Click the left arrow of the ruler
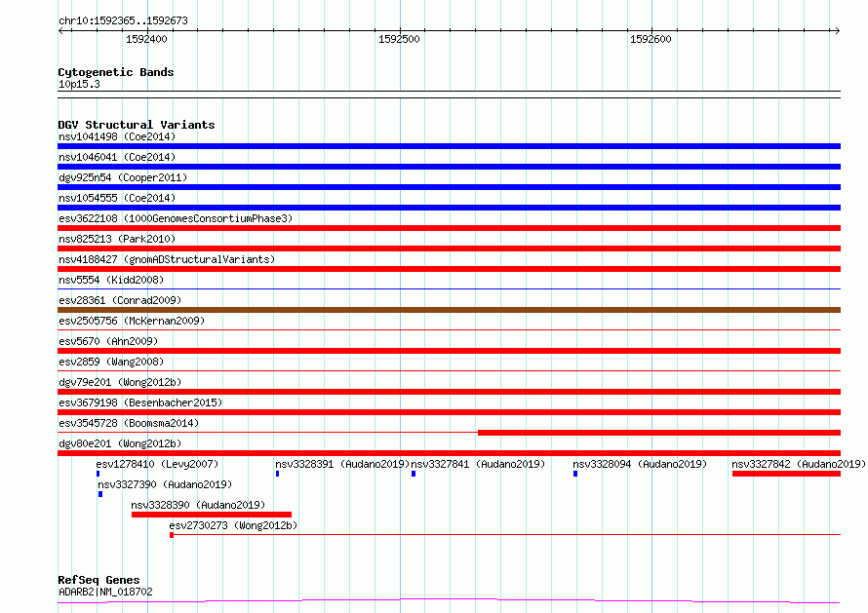Image resolution: width=868 pixels, height=613 pixels. (x=60, y=30)
